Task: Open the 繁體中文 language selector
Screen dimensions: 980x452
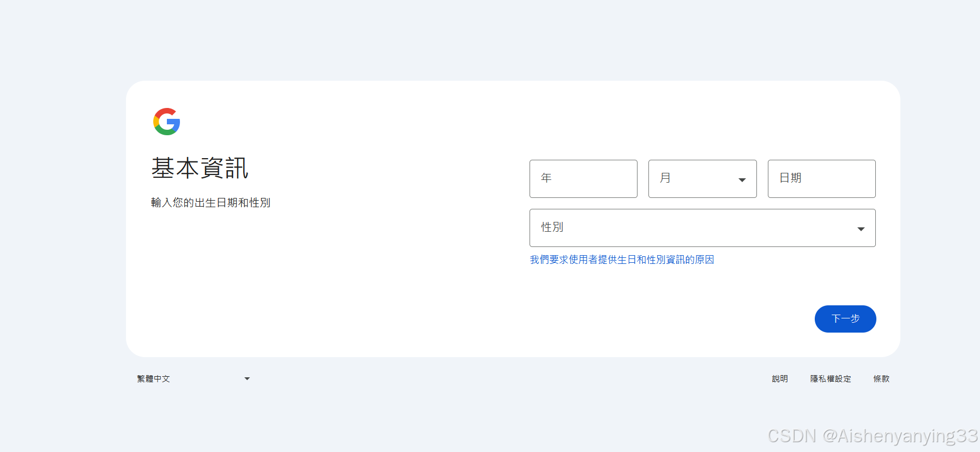Action: [x=193, y=378]
